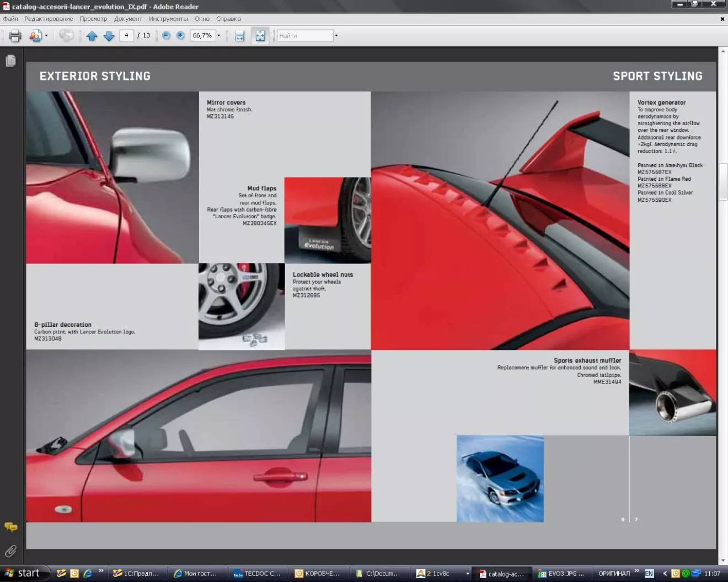Go to next page with down arrow
The image size is (728, 582).
[109, 36]
